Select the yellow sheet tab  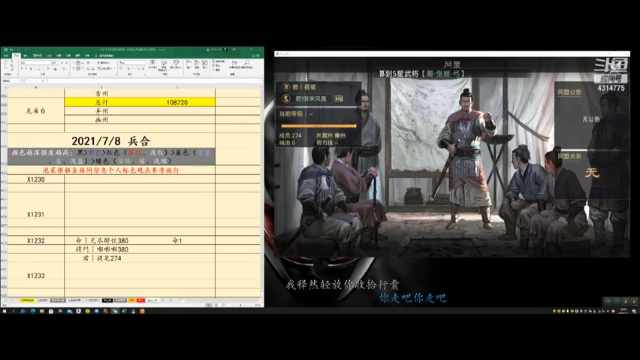27,300
